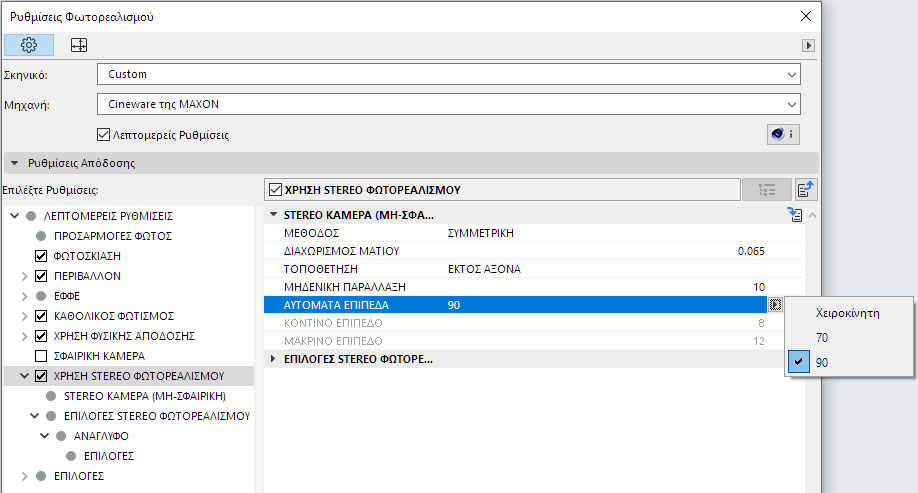Toggle ΧΡΗΣΗ STEREO ΦΩΤΟΡΕΑΛΙΣΜΟΥ tree checkbox
This screenshot has height=493, width=918.
[x=41, y=376]
